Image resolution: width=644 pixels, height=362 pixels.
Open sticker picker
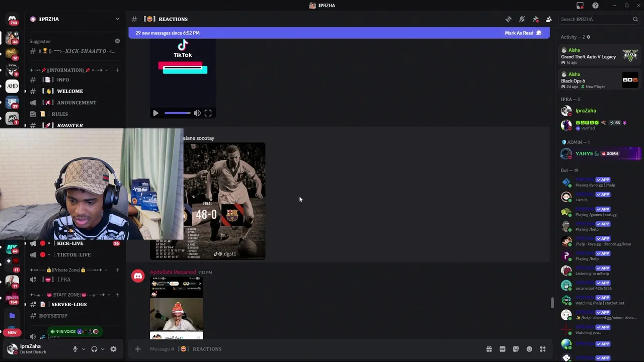point(516,349)
